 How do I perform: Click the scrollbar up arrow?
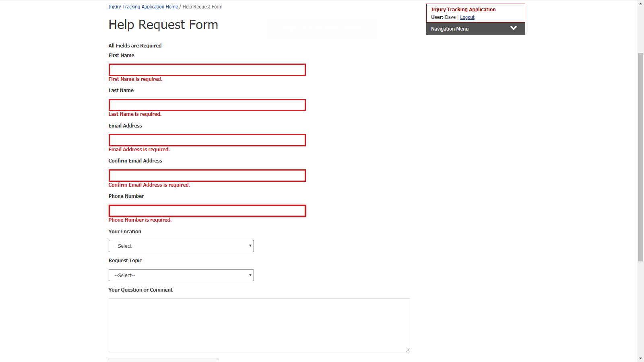pos(640,4)
